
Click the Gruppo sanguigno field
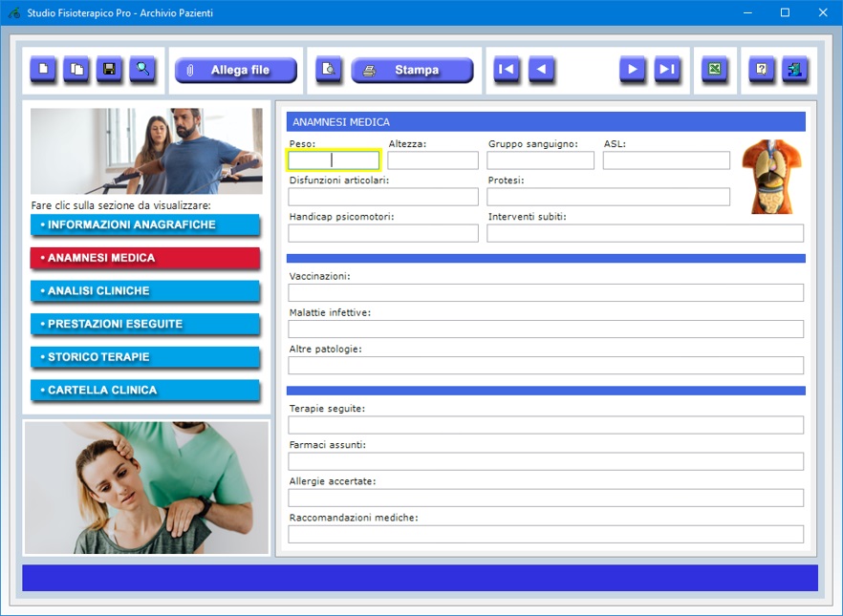coord(540,160)
